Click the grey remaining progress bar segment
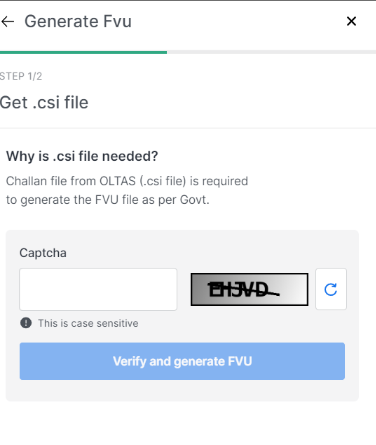This screenshot has height=445, width=376. pyautogui.click(x=271, y=52)
